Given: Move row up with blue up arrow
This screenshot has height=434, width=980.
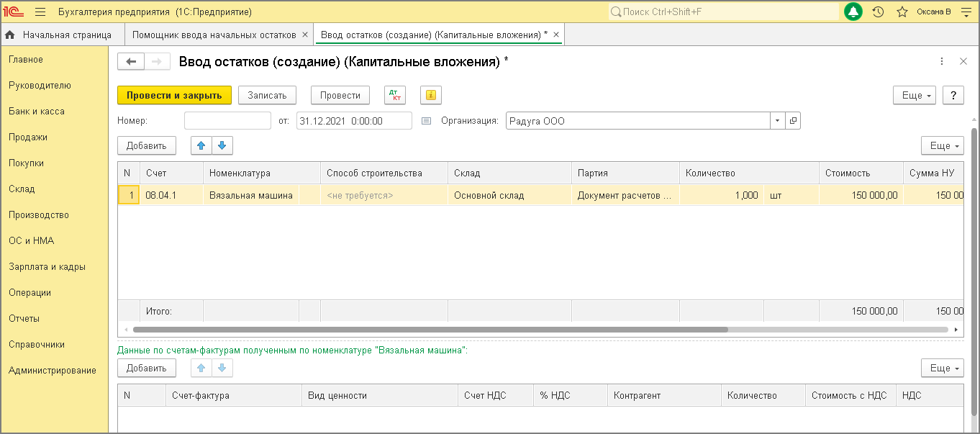Looking at the screenshot, I should point(201,145).
